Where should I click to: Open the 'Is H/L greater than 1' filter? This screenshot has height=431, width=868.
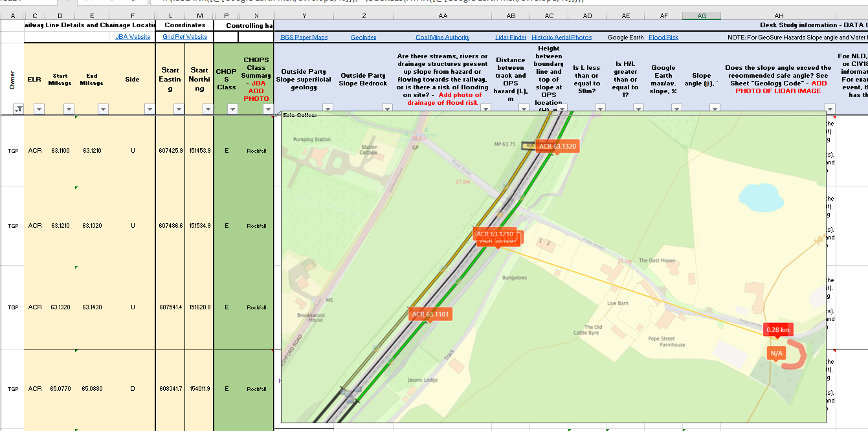point(639,109)
